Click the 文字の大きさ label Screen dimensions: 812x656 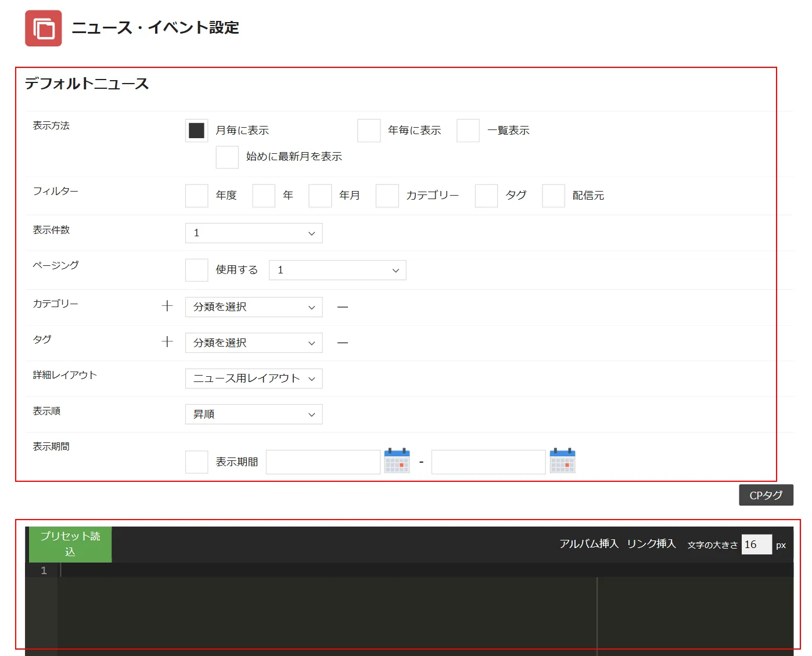pos(713,545)
